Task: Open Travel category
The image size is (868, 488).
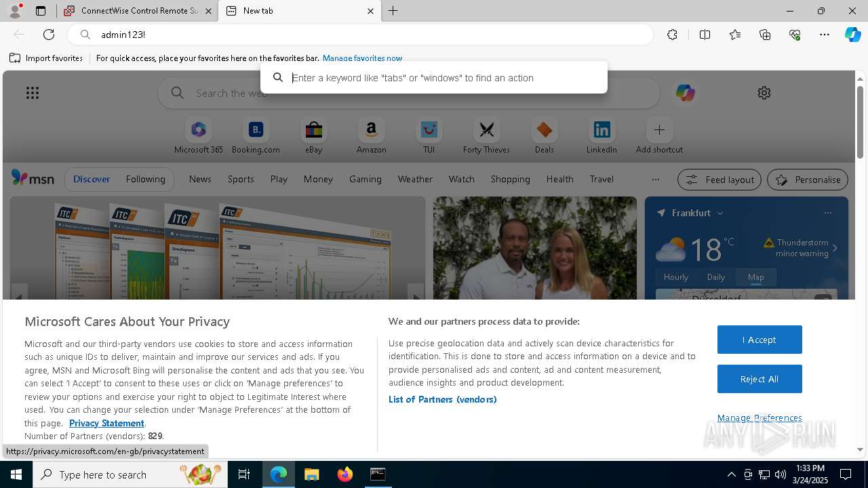Action: pos(601,179)
